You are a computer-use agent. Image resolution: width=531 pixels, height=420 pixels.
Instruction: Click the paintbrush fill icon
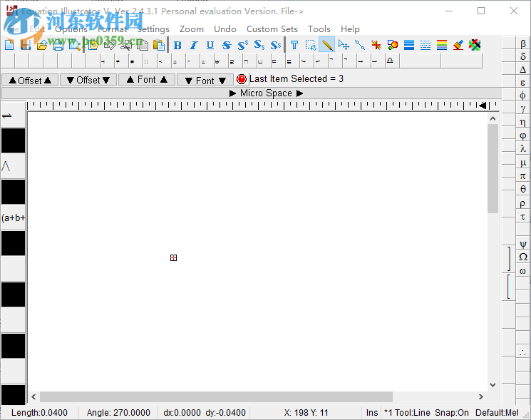click(458, 45)
